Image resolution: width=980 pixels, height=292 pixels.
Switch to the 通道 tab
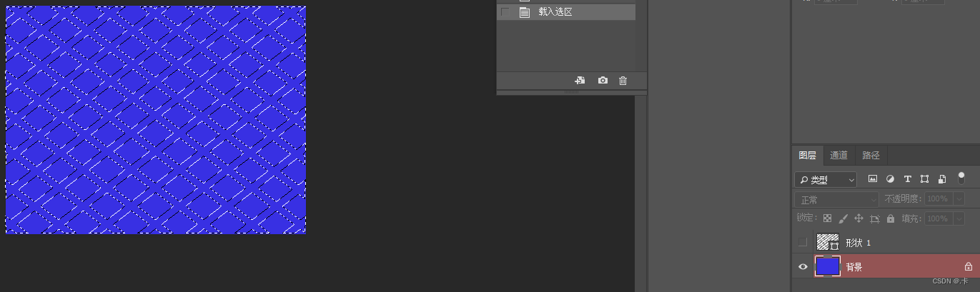[x=839, y=155]
